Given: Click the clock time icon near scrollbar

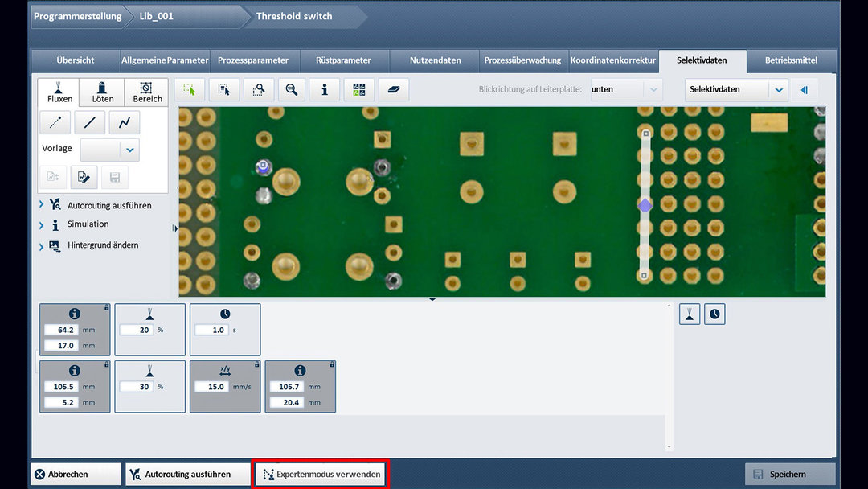Looking at the screenshot, I should coord(714,314).
